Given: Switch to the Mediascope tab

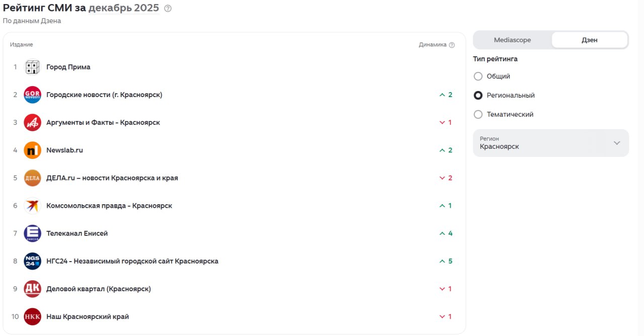Looking at the screenshot, I should (512, 40).
